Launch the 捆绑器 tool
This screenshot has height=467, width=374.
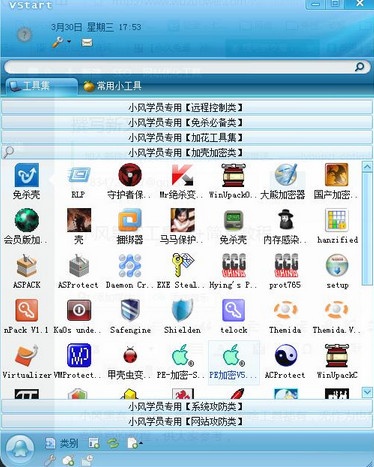(x=130, y=227)
